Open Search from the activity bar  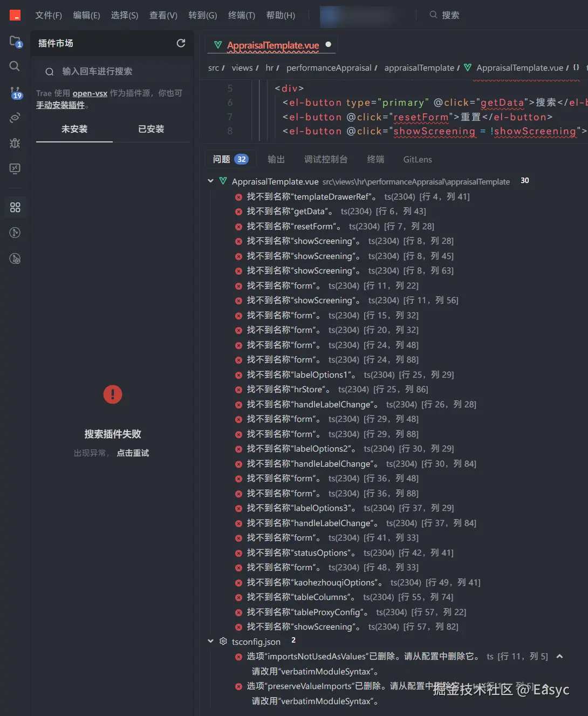tap(15, 66)
